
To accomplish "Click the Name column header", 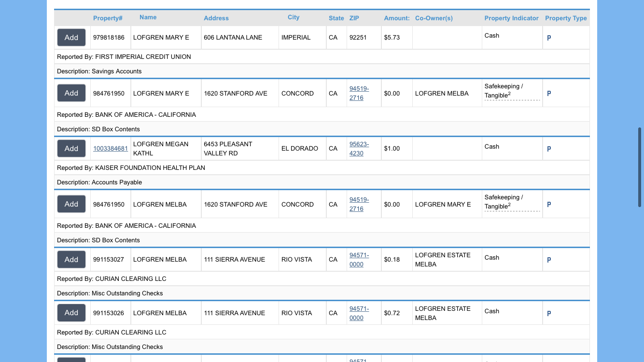I will [x=148, y=17].
